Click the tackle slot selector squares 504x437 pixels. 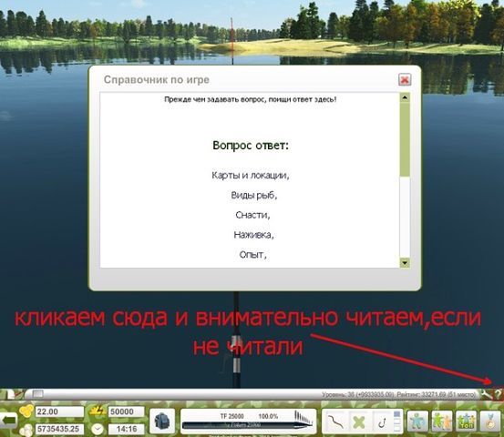397,422
